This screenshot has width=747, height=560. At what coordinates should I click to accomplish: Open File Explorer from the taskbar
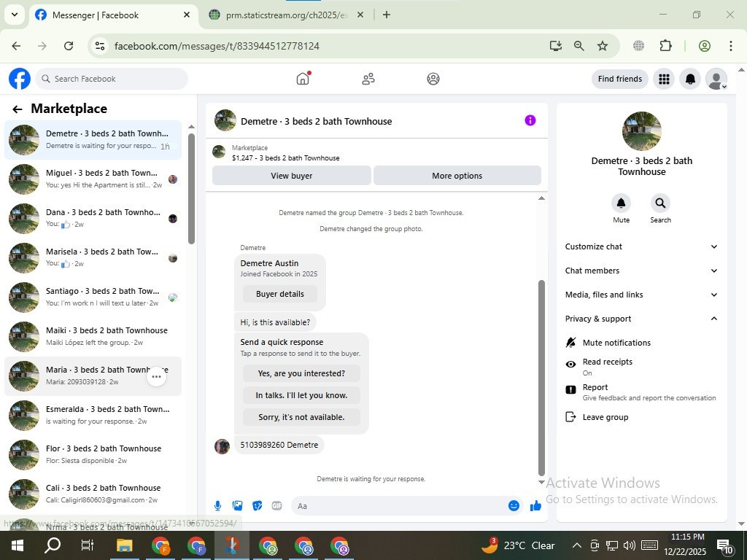pos(125,545)
